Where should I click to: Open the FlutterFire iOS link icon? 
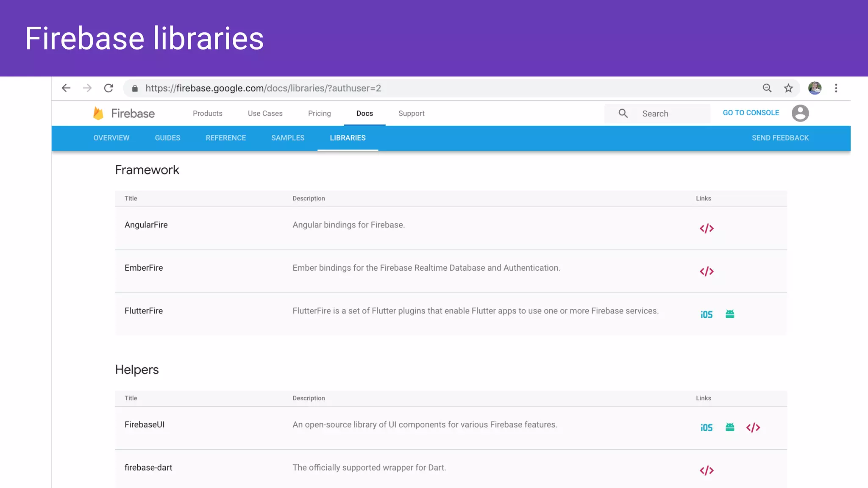click(707, 314)
